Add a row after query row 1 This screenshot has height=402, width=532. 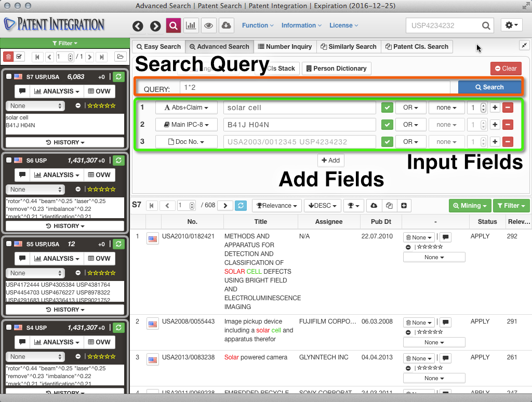click(x=495, y=108)
